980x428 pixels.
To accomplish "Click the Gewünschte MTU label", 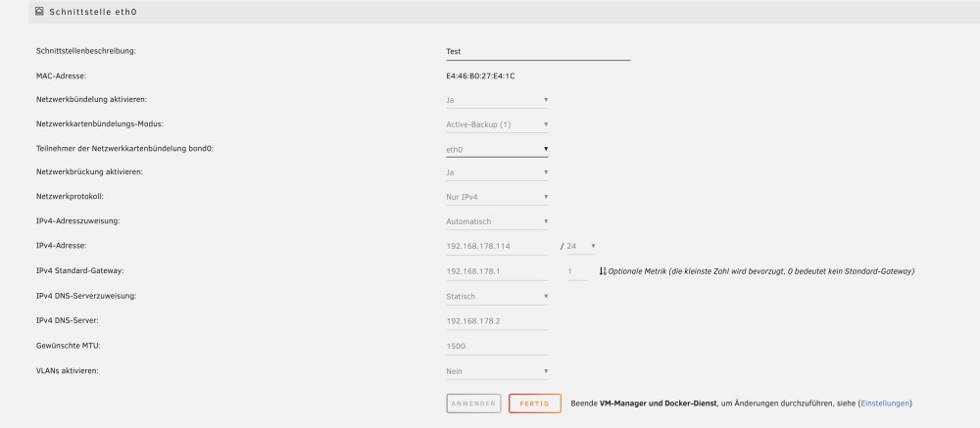I will tap(68, 346).
